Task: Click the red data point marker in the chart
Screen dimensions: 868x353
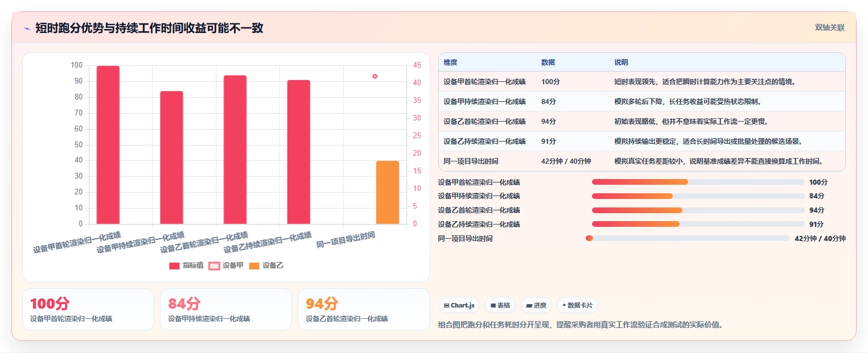Action: (x=375, y=76)
